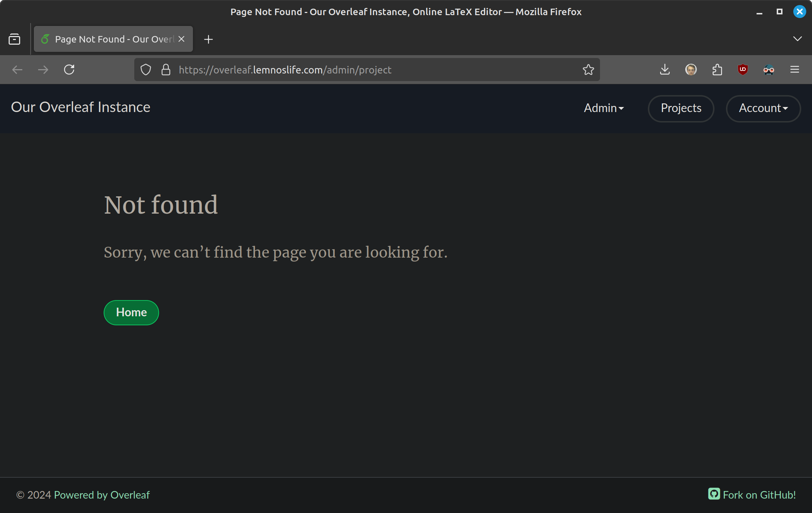
Task: Click the green Home button
Action: pos(131,312)
